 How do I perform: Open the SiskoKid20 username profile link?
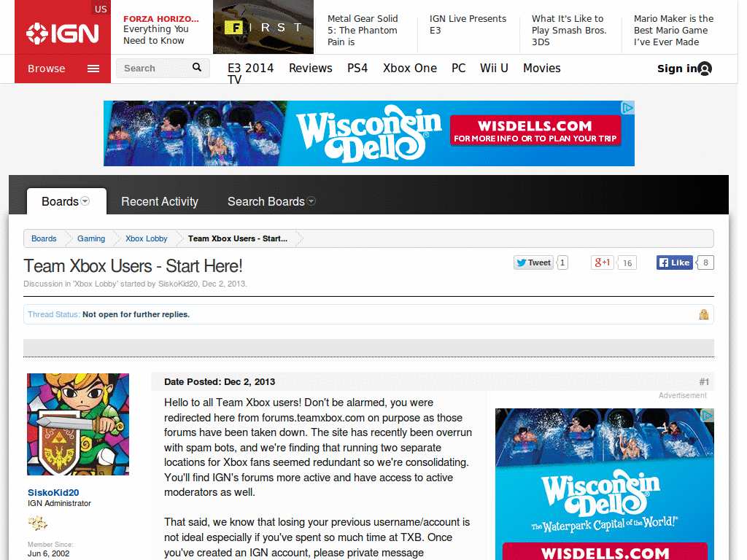pyautogui.click(x=53, y=492)
